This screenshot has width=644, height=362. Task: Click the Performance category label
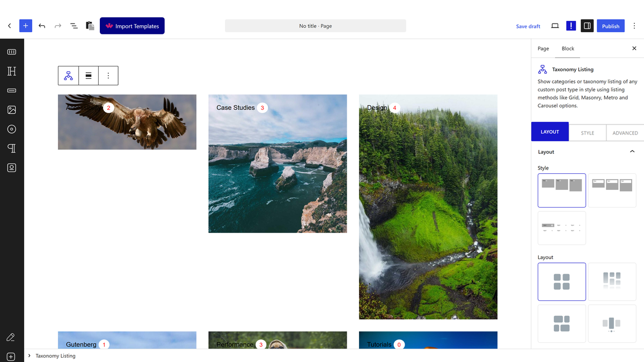click(235, 344)
